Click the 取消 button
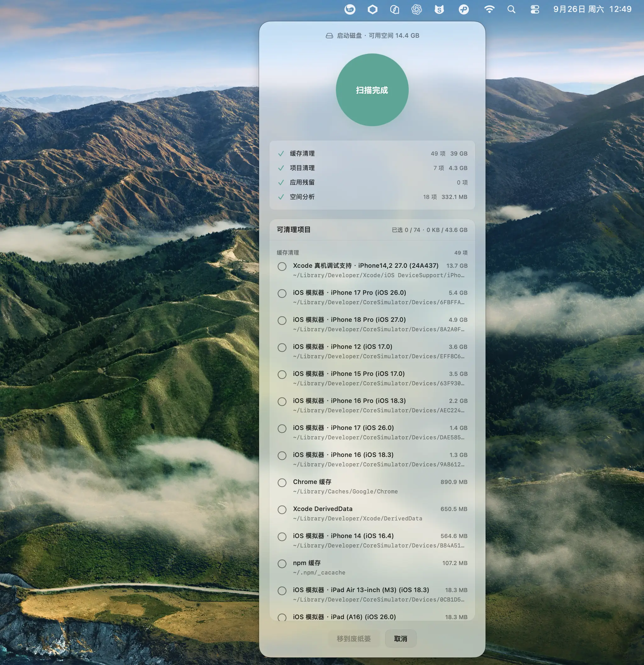This screenshot has height=665, width=644. [x=401, y=639]
